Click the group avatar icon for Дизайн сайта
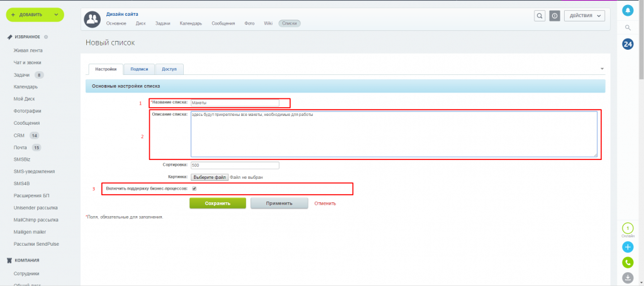Viewport: 644px width, 286px height. 93,19
